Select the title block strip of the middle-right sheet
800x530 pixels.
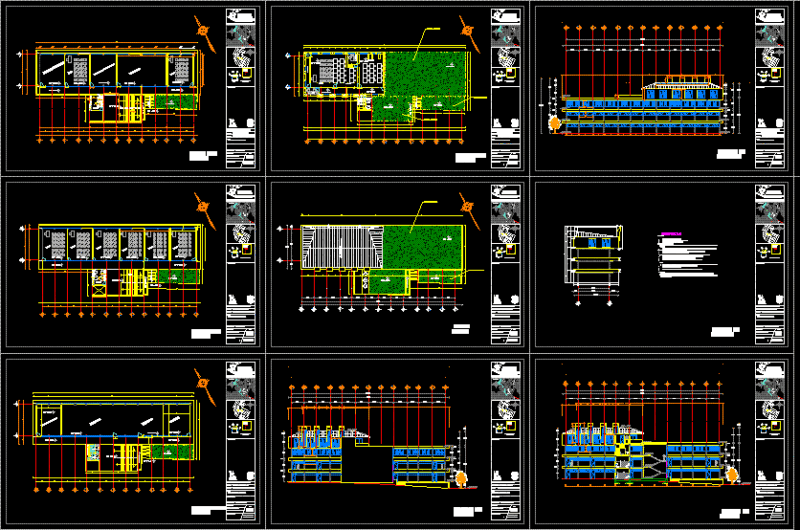[x=769, y=265]
